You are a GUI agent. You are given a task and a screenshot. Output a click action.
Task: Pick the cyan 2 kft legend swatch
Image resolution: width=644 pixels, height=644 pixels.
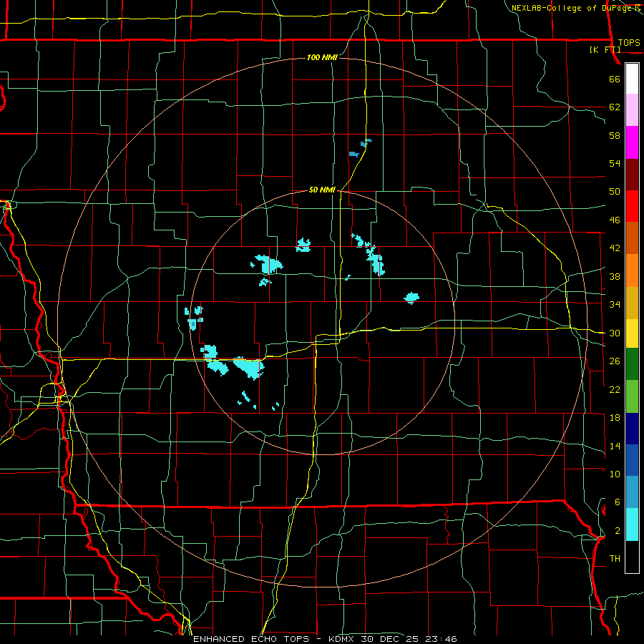[632, 525]
